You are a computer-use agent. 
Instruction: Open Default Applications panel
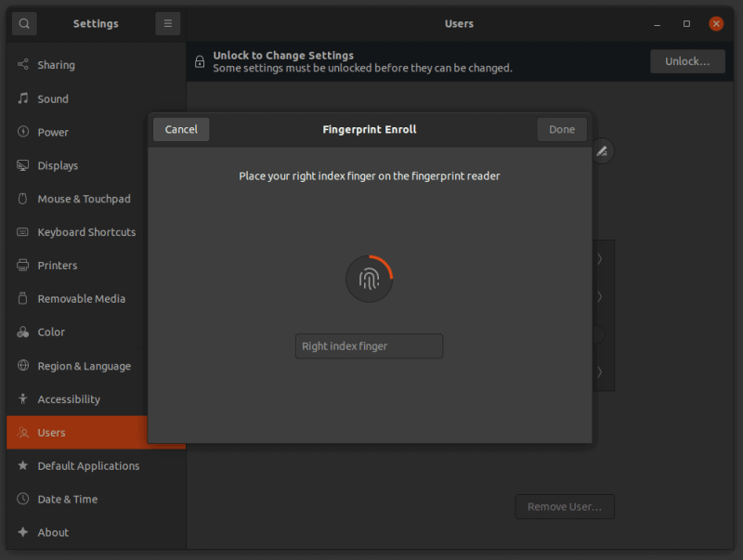pyautogui.click(x=88, y=466)
